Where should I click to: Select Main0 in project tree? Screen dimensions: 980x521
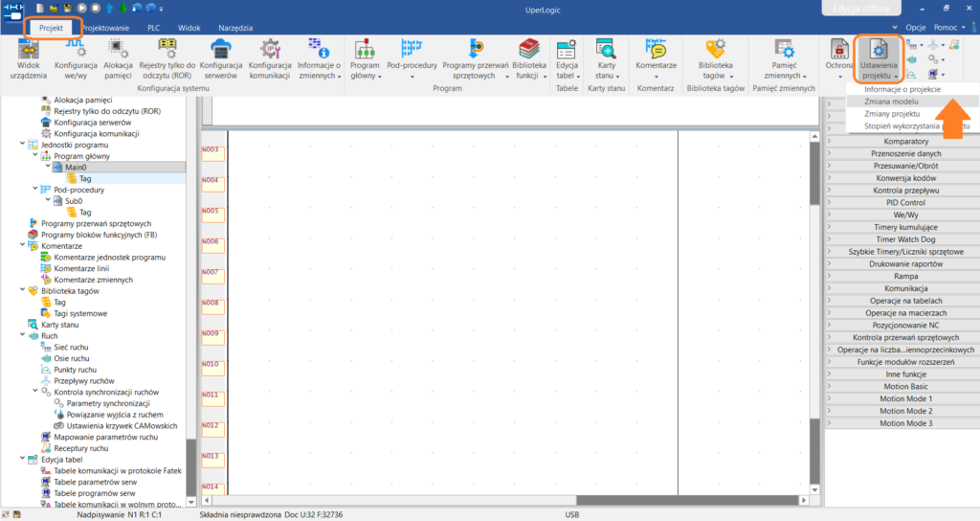pyautogui.click(x=75, y=167)
